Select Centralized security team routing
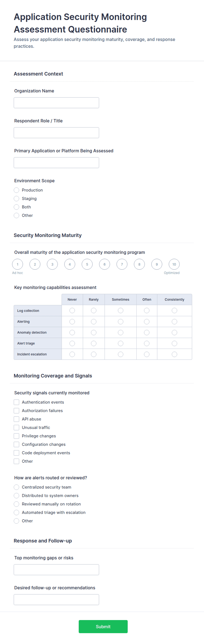The image size is (204, 644). pos(16,487)
